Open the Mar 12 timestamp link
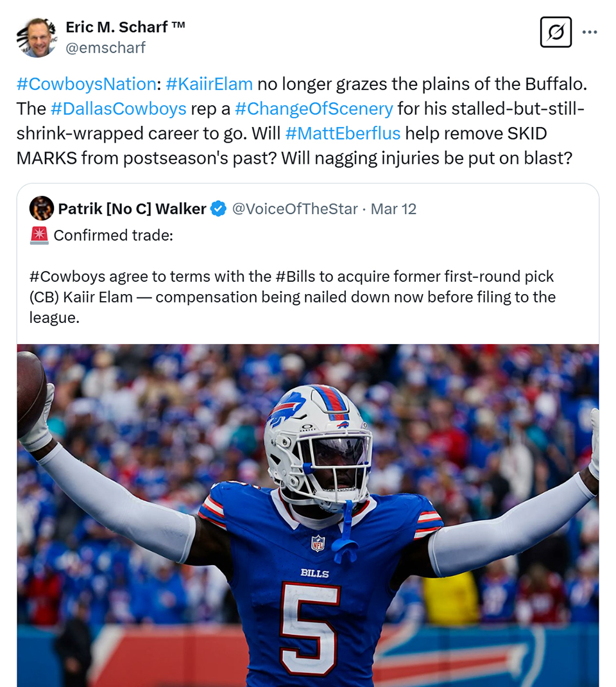616x687 pixels. click(393, 209)
